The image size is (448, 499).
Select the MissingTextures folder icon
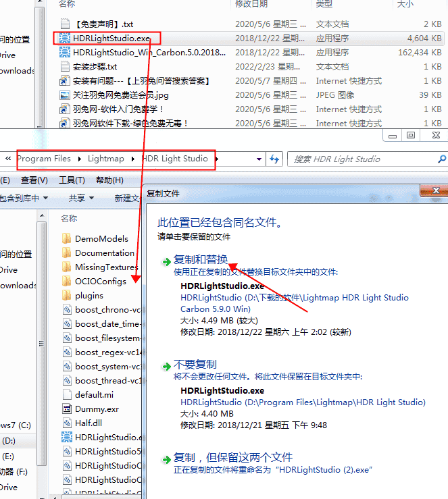coord(66,267)
